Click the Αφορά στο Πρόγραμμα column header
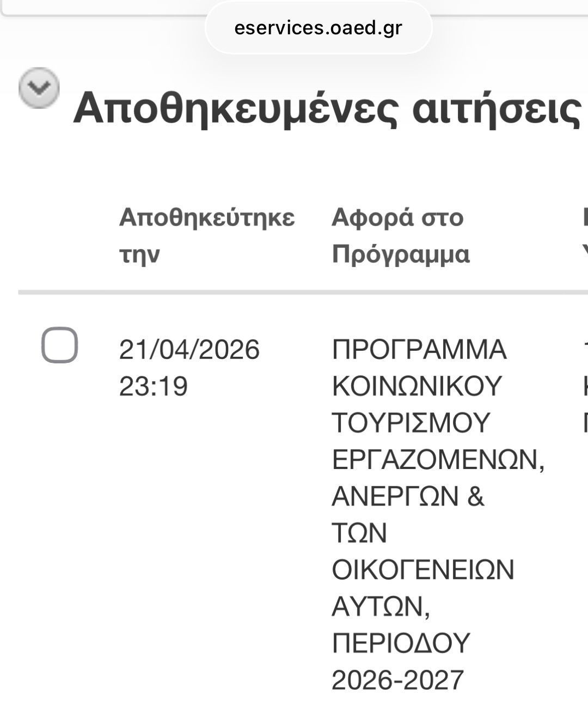 (397, 218)
